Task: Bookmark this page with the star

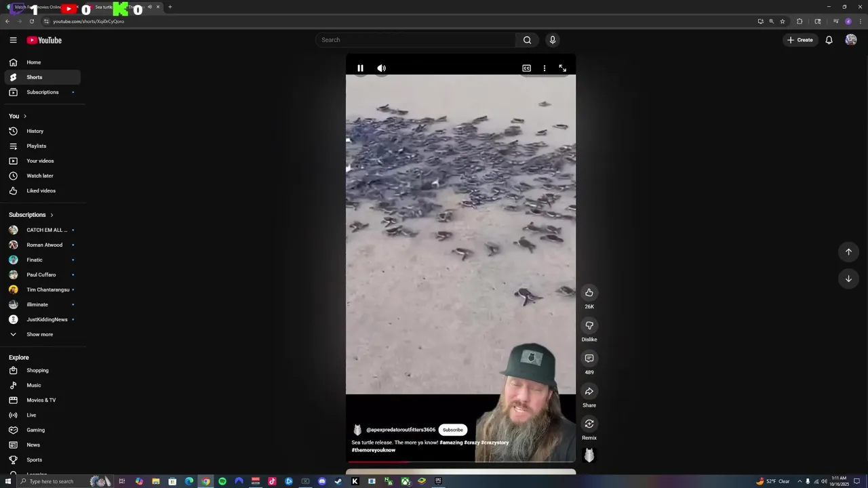Action: coord(783,21)
